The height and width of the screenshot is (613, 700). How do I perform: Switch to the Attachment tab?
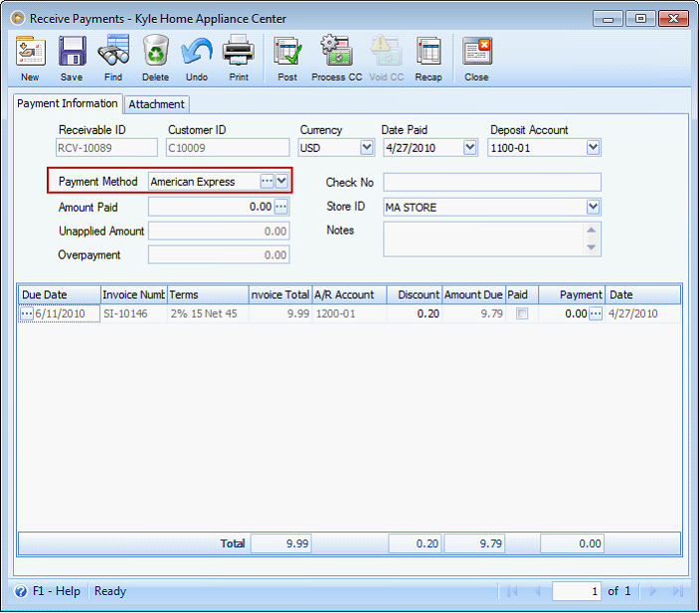coord(156,104)
